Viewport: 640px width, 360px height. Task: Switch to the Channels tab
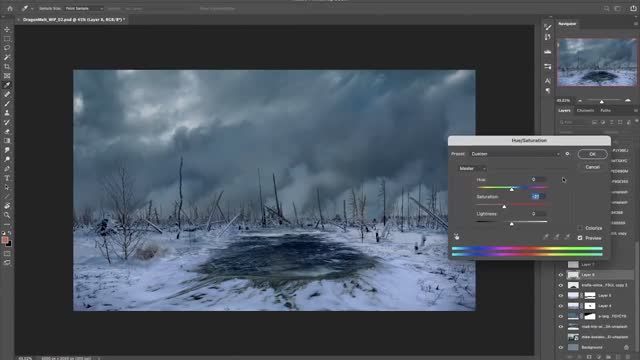click(x=585, y=111)
